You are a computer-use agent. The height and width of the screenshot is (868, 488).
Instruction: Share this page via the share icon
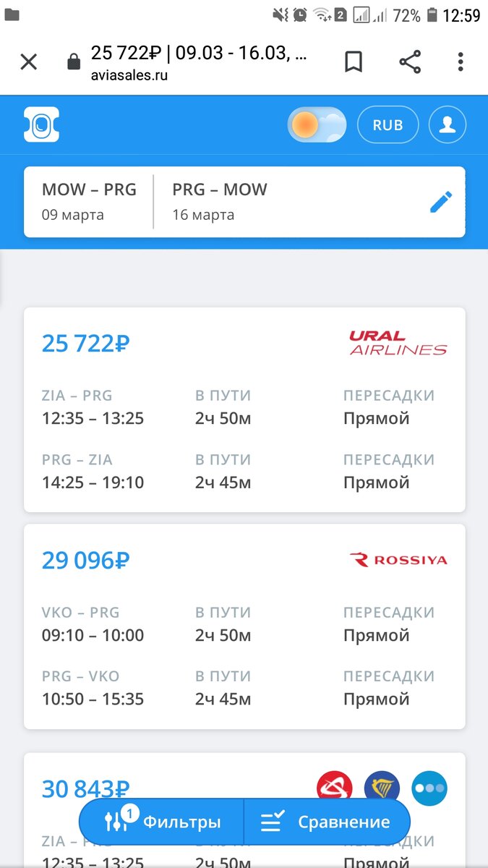point(409,61)
